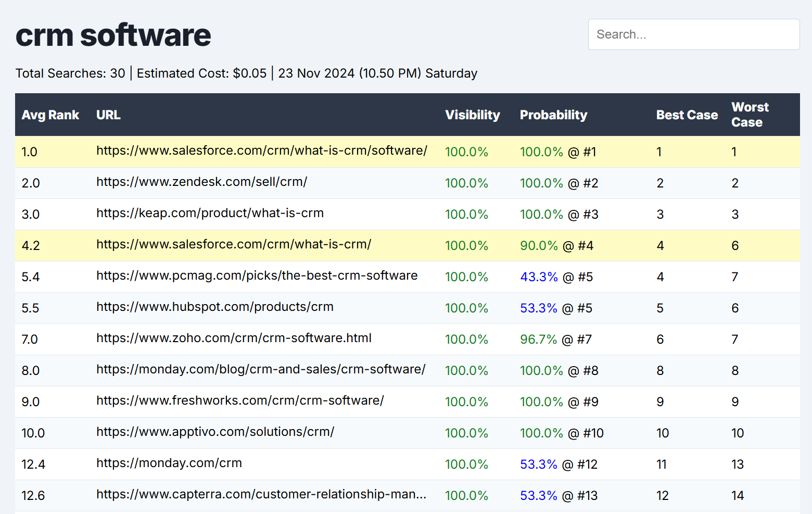The width and height of the screenshot is (812, 514).
Task: Click probability '53.3% @ #13'
Action: pos(559,496)
